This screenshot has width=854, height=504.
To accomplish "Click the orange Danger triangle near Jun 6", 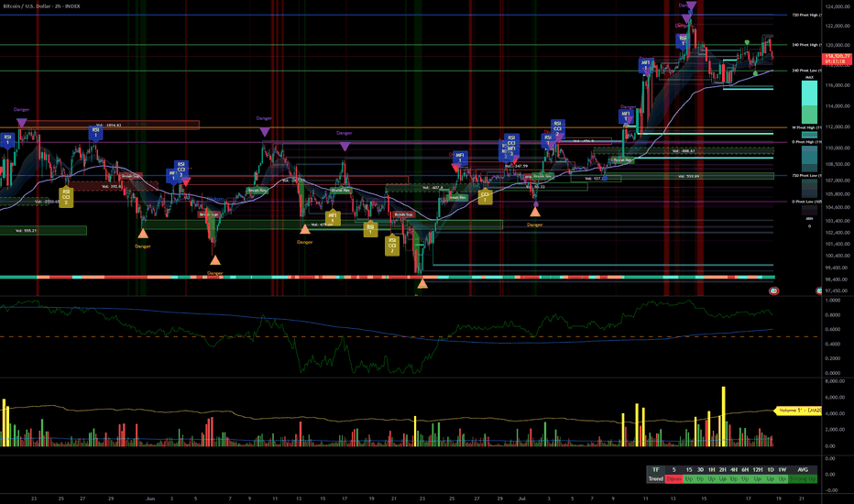I will (215, 260).
